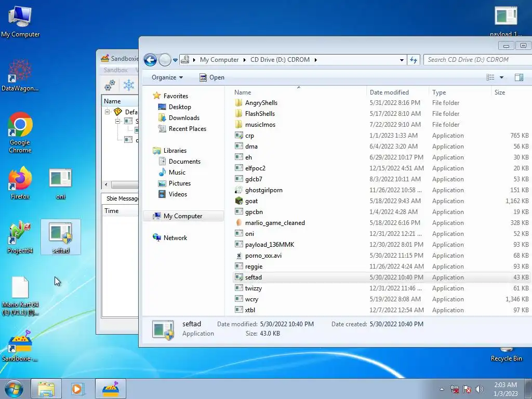
Task: Click the Action Center flag tray icon
Action: (x=467, y=389)
